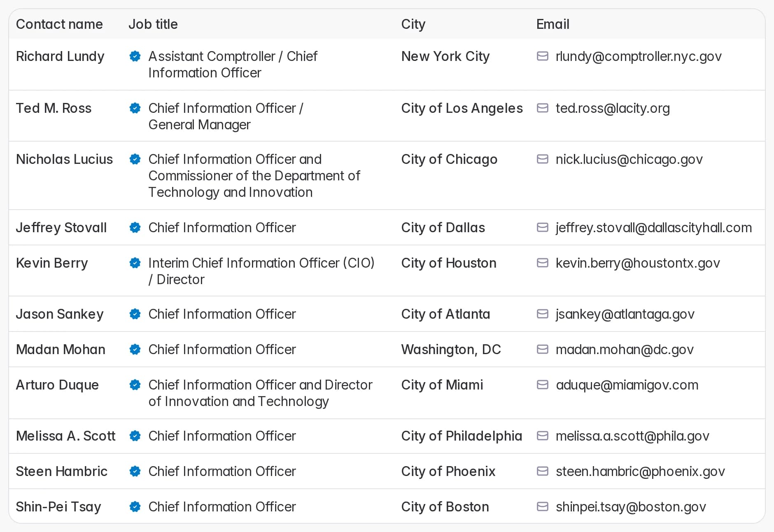The width and height of the screenshot is (774, 532).
Task: Click the verified badge in Ted M. Ross row
Action: pos(135,108)
